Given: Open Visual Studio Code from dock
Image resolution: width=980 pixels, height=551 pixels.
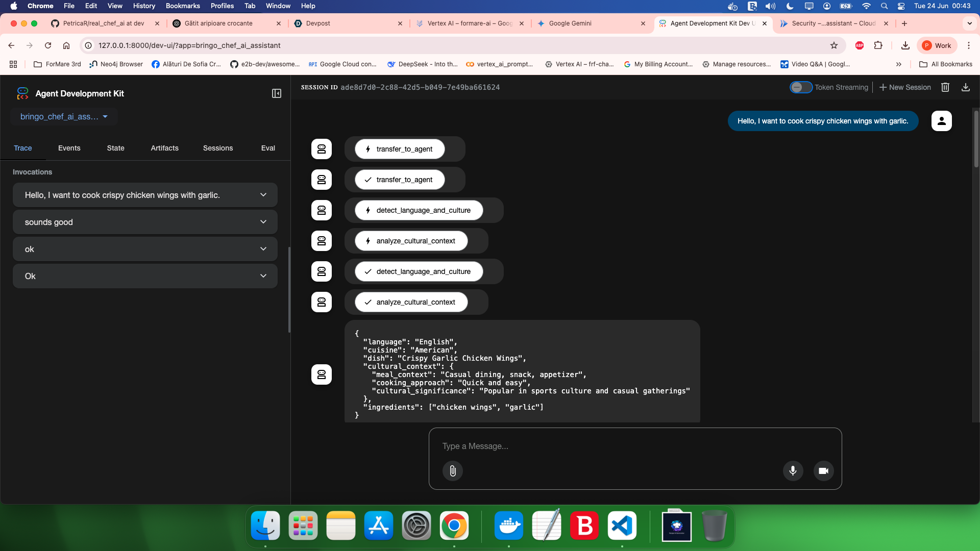Looking at the screenshot, I should point(622,525).
